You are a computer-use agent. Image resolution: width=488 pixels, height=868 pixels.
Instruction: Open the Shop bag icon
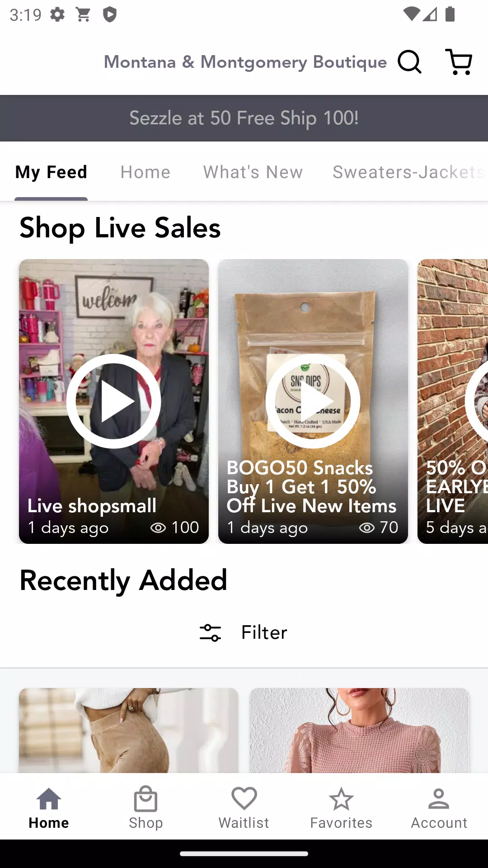[145, 799]
